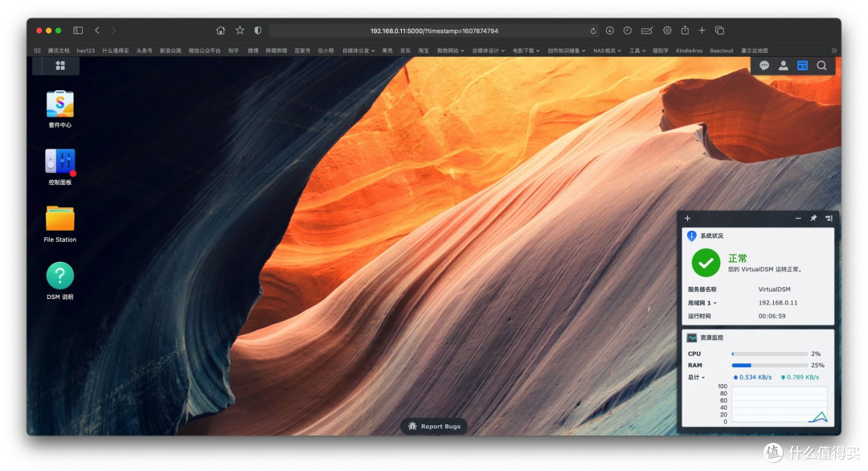Launch File Station from the desktop
This screenshot has width=868, height=471.
tap(59, 219)
